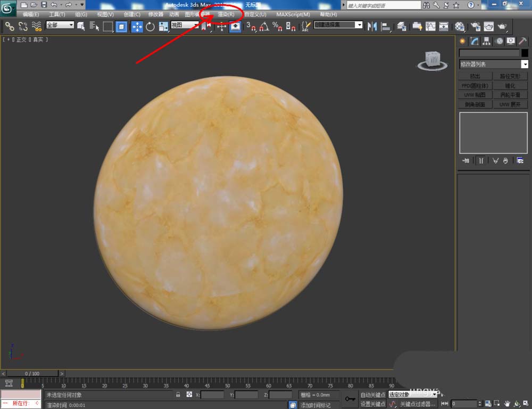Select the Rotate tool in toolbar
532x409 pixels.
(x=150, y=27)
